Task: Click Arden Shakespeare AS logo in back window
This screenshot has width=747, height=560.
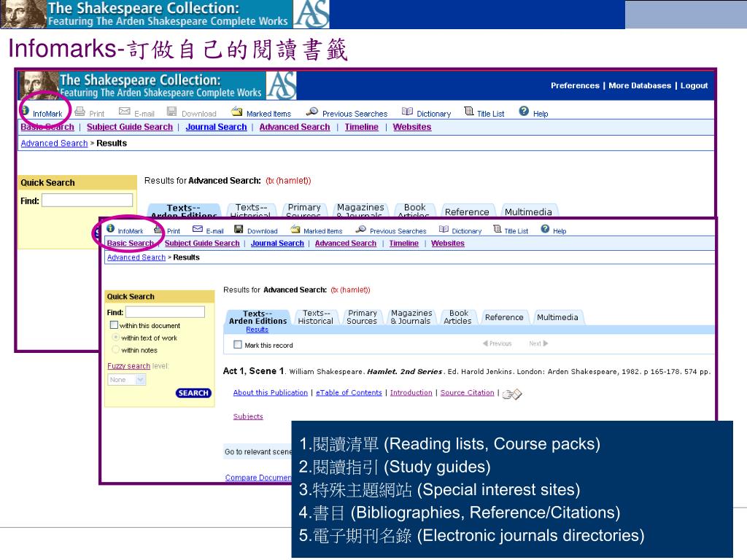Action: click(281, 85)
